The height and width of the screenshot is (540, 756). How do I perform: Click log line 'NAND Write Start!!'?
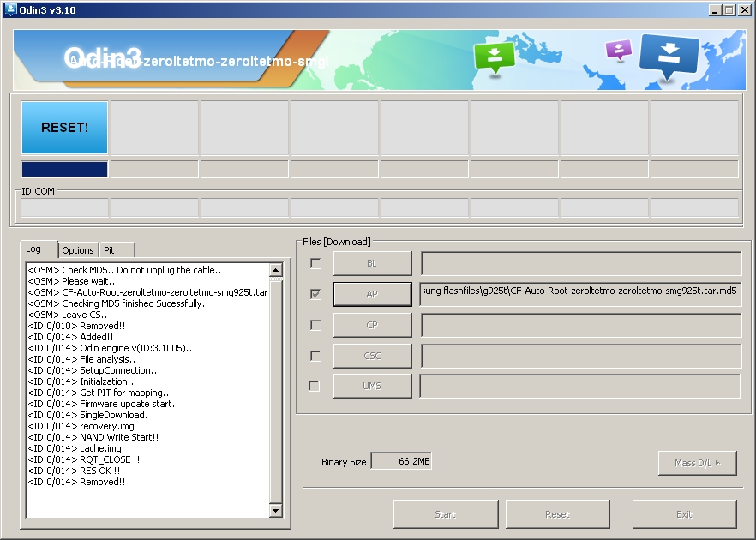(x=93, y=437)
